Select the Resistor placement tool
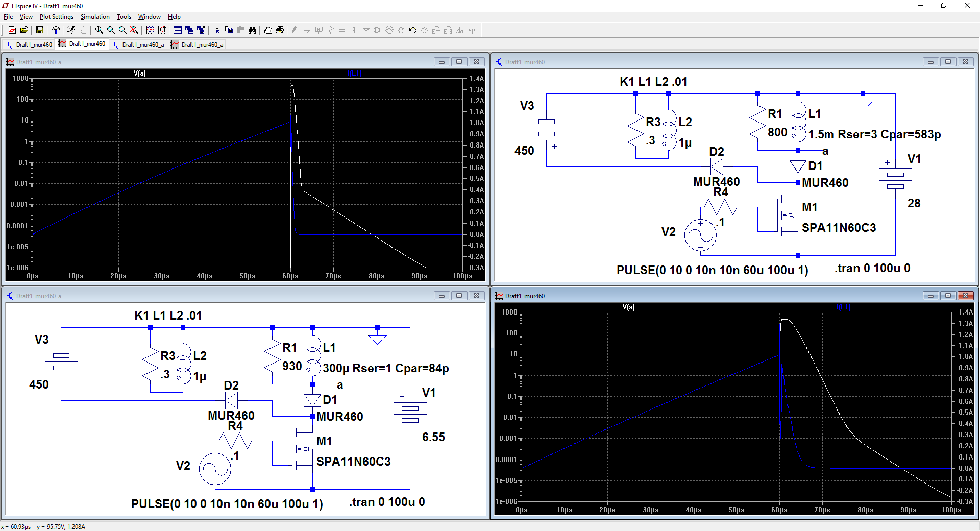This screenshot has height=531, width=980. point(331,30)
